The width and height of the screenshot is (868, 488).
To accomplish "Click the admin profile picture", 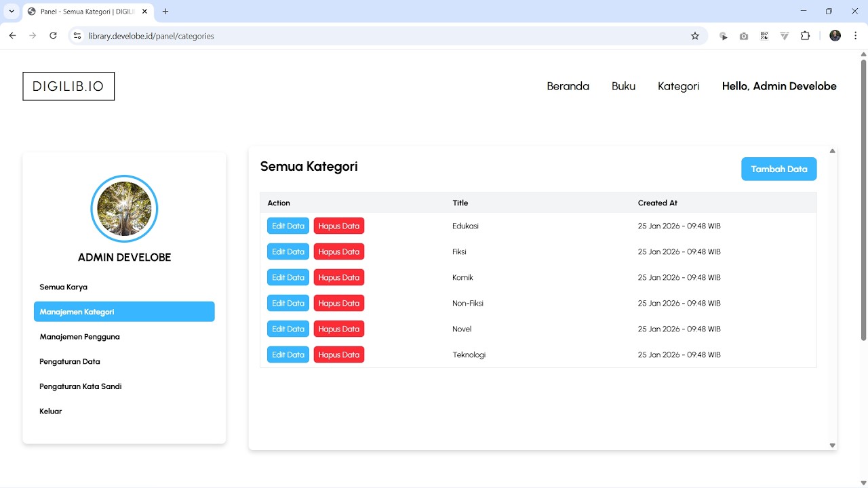I will point(124,209).
